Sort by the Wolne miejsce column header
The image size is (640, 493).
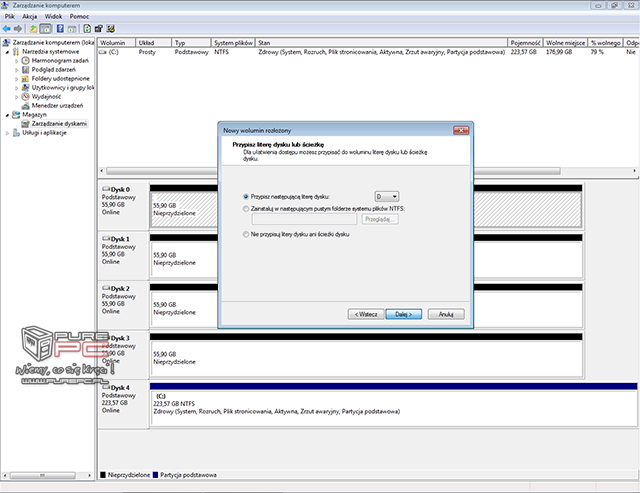click(566, 42)
